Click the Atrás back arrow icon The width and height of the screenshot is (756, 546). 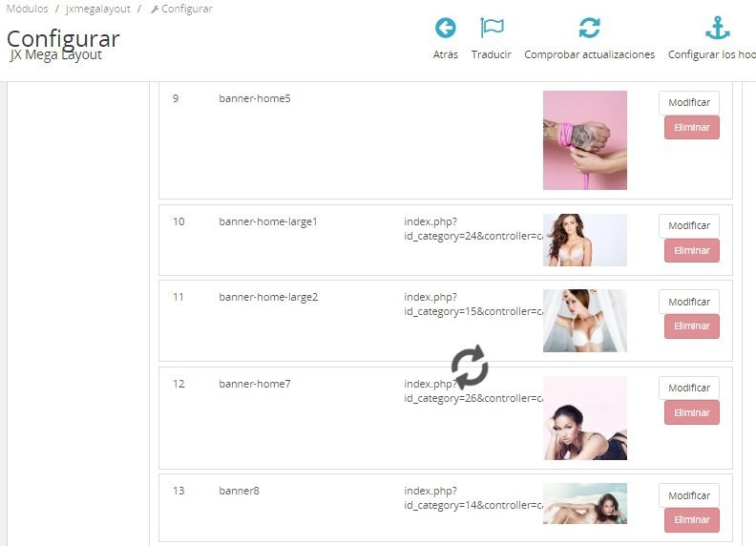click(445, 28)
